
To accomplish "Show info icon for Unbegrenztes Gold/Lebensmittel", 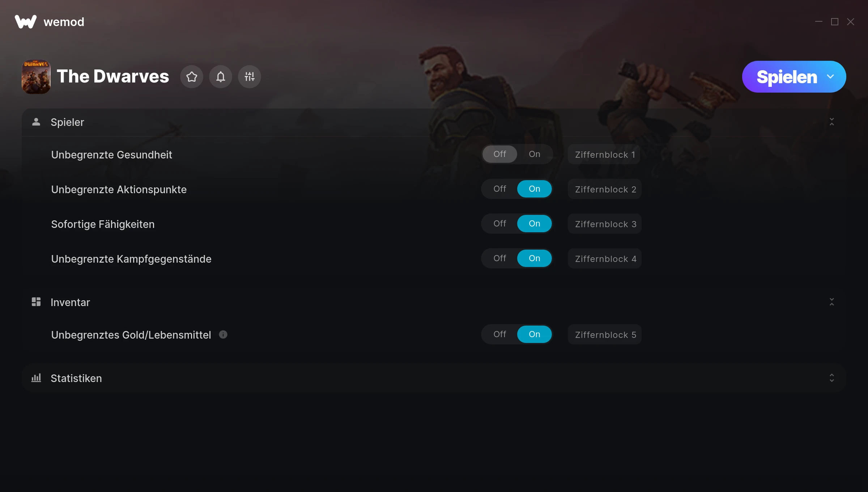I will tap(223, 335).
